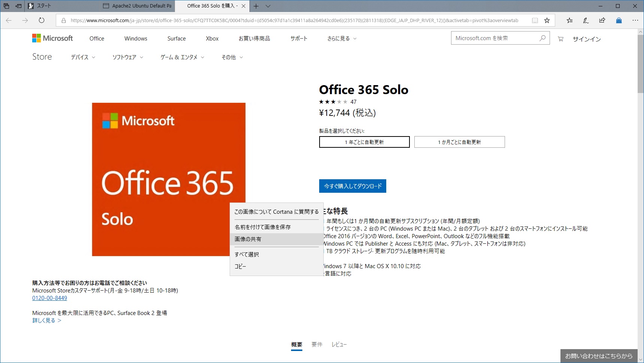The width and height of the screenshot is (644, 363).
Task: Show tab previews chevron
Action: pyautogui.click(x=268, y=6)
